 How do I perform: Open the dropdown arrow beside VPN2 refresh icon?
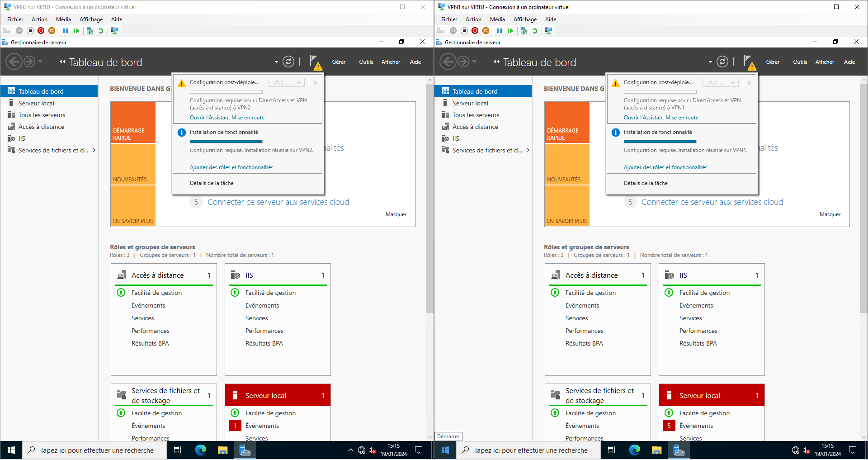pyautogui.click(x=276, y=62)
